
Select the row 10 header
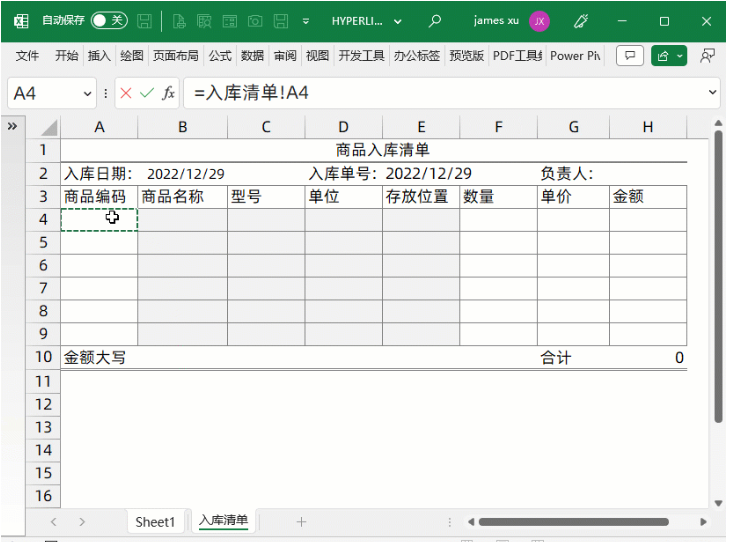[x=43, y=357]
